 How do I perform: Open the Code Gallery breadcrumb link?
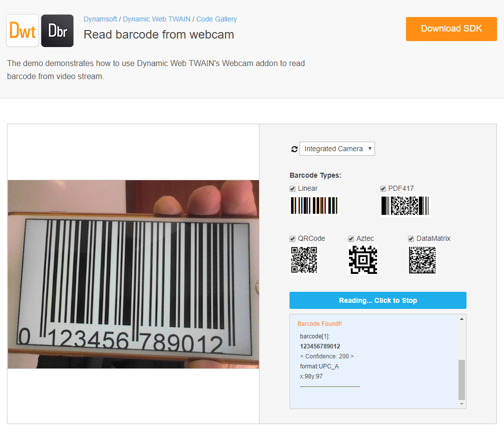[216, 19]
